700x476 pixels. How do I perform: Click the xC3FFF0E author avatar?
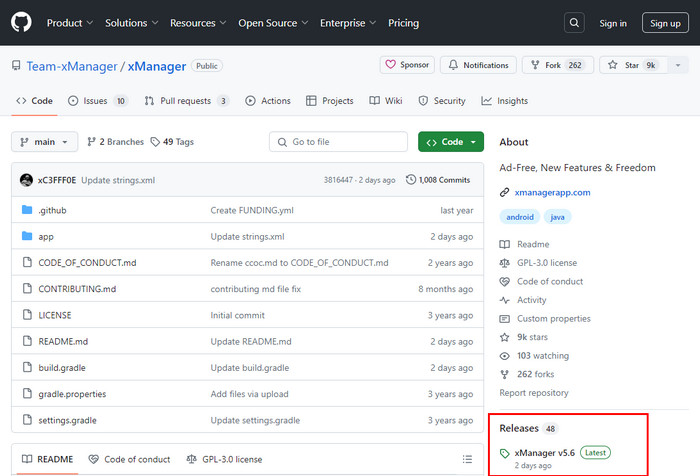click(26, 180)
